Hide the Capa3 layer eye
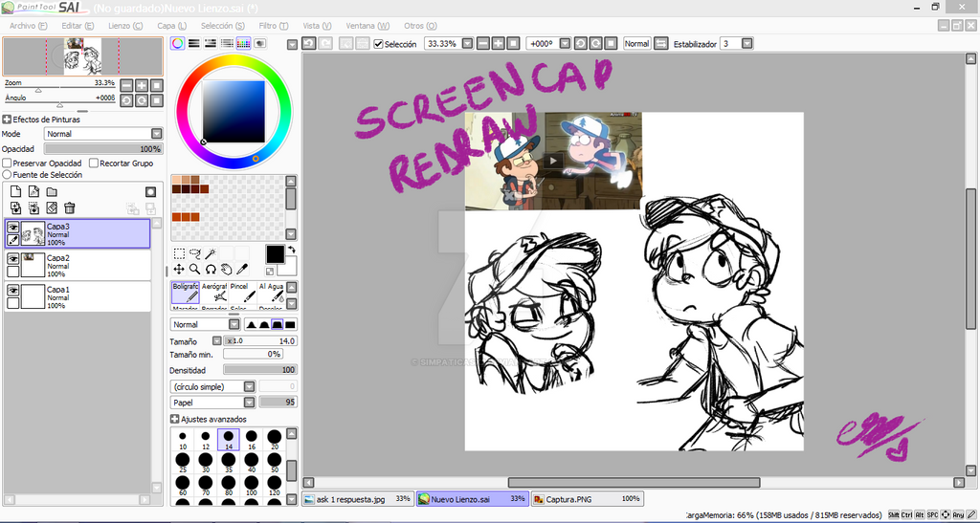Viewport: 980px width, 523px height. 12,228
